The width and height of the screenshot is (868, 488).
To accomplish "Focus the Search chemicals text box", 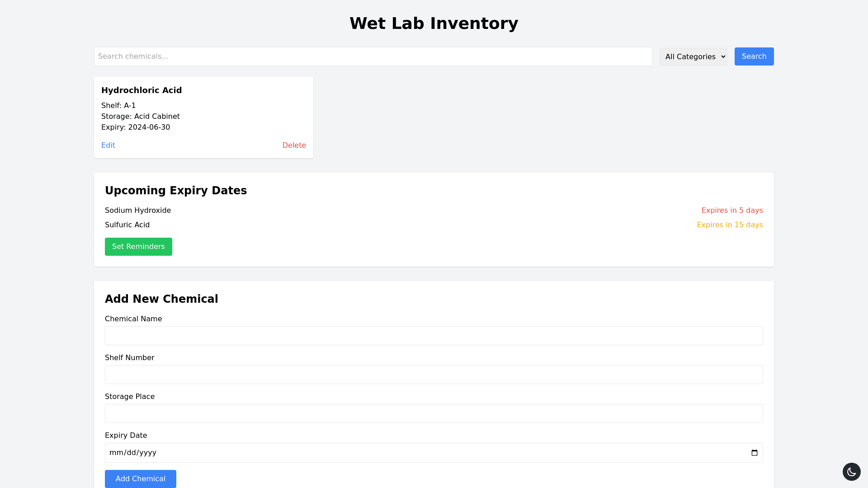I will [x=373, y=56].
